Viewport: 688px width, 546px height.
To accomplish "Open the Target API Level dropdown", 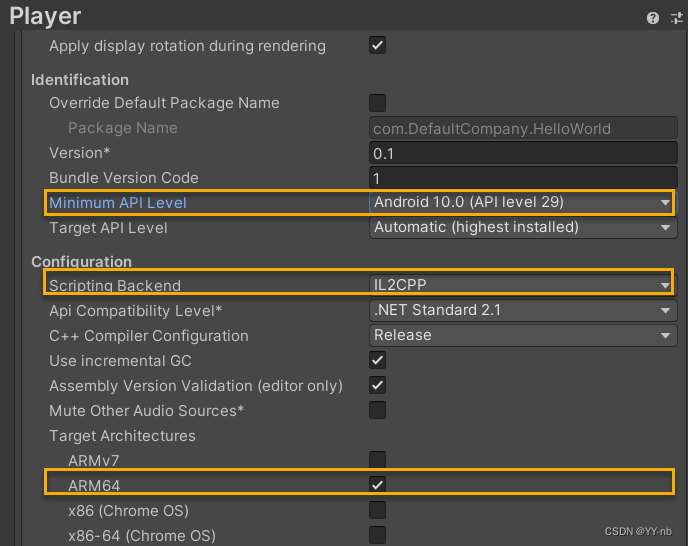I will click(522, 227).
